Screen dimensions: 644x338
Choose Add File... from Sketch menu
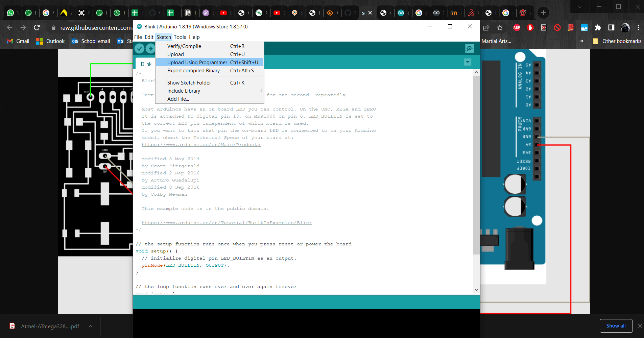point(210,99)
